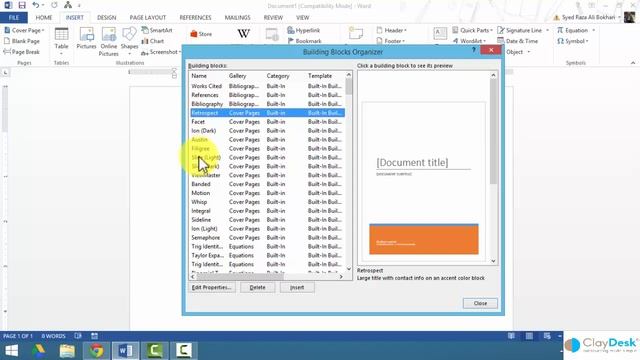Image resolution: width=640 pixels, height=360 pixels.
Task: Select the Whisp cover page row
Action: tap(267, 202)
